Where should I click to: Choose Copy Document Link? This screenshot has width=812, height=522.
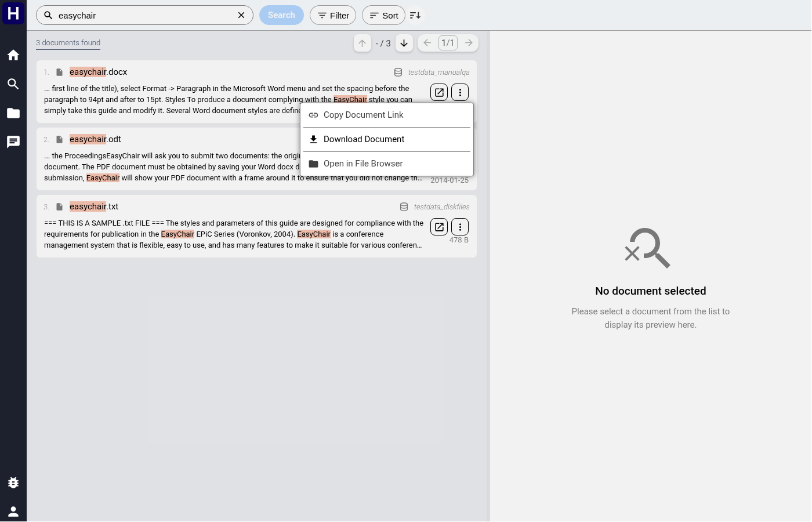point(387,115)
